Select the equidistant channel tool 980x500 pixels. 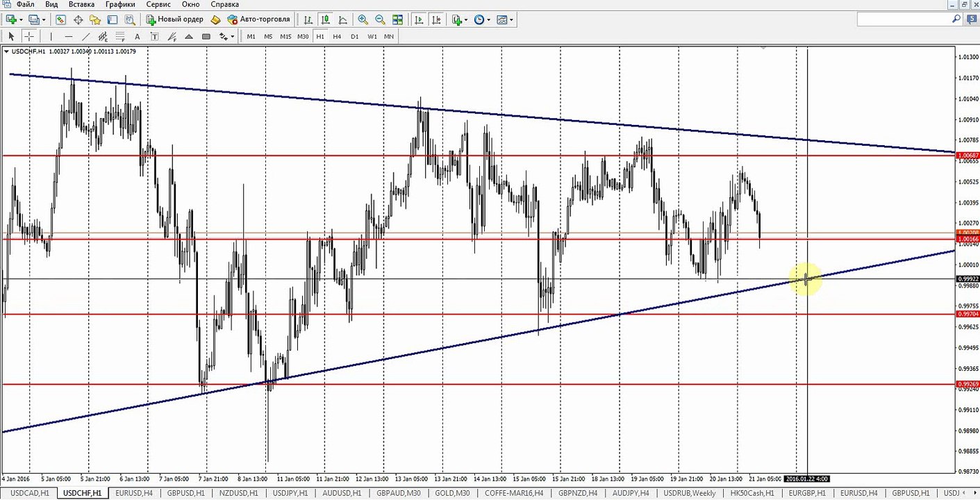(x=103, y=36)
